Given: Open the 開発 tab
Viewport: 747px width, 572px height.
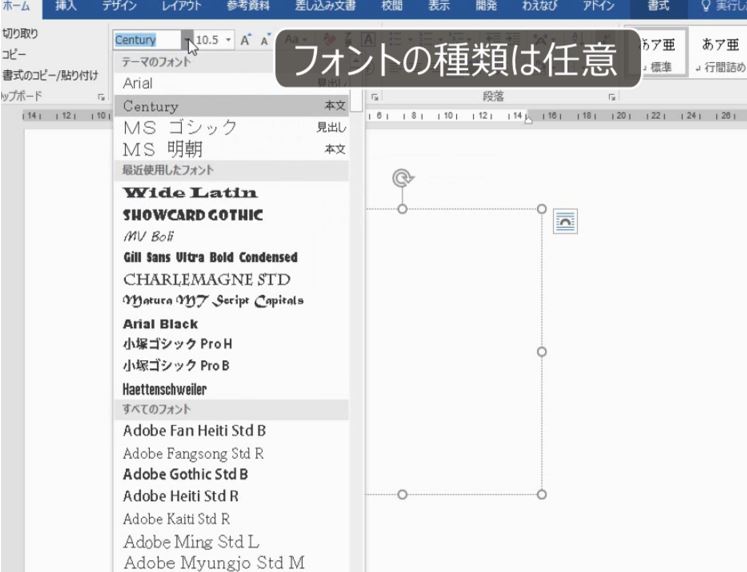Looking at the screenshot, I should coord(486,6).
